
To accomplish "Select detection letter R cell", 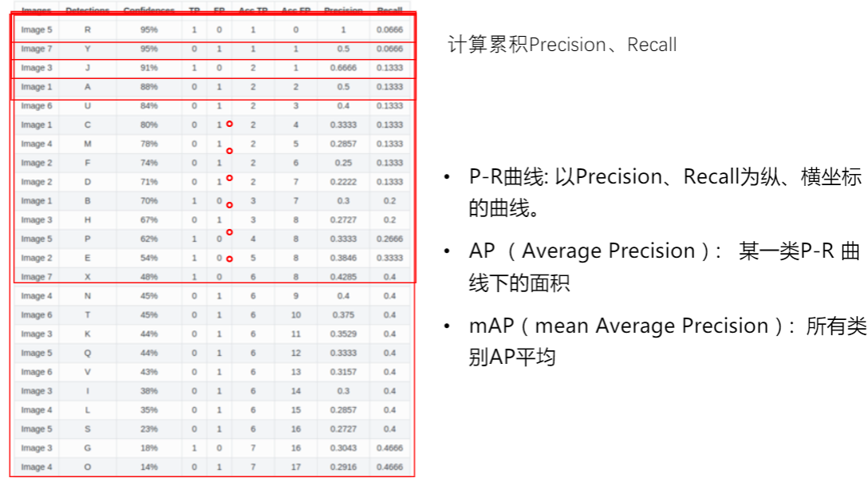I will click(88, 30).
